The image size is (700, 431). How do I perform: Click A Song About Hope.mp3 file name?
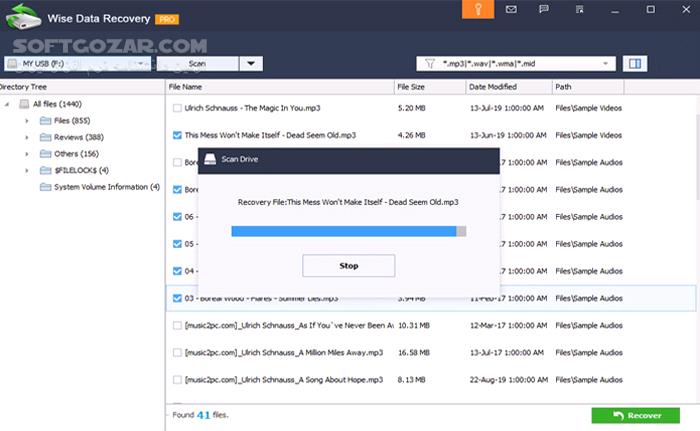coord(284,380)
